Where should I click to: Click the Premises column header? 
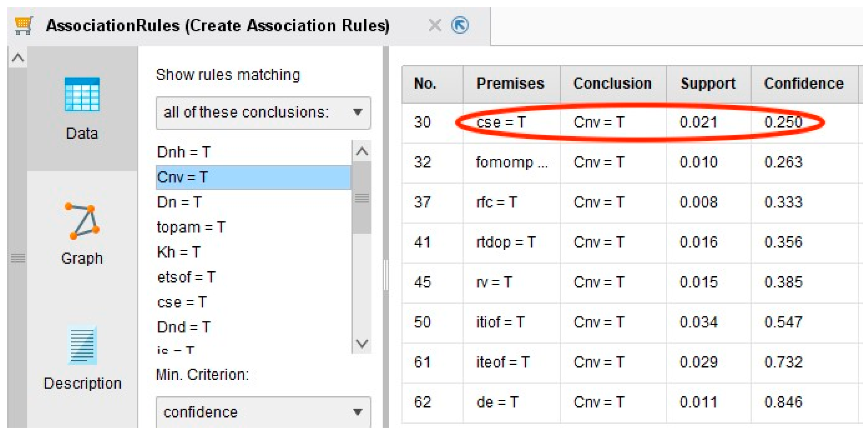click(510, 84)
